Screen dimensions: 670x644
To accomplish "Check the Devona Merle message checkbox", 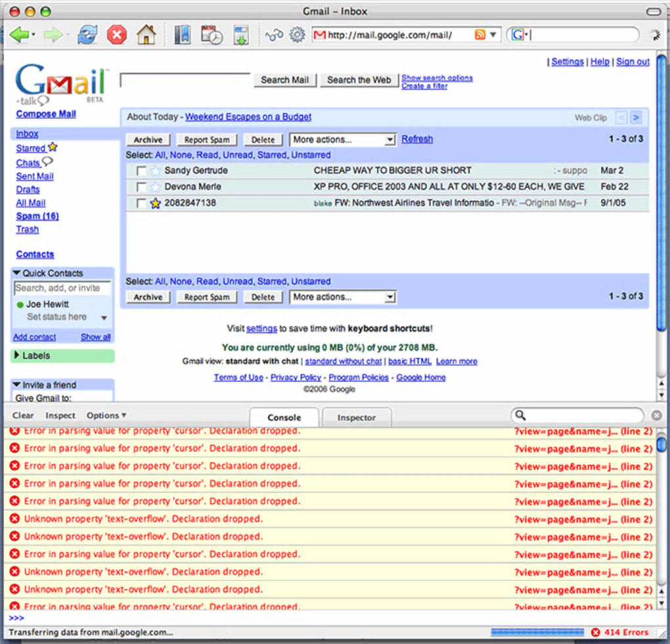I will (x=141, y=187).
